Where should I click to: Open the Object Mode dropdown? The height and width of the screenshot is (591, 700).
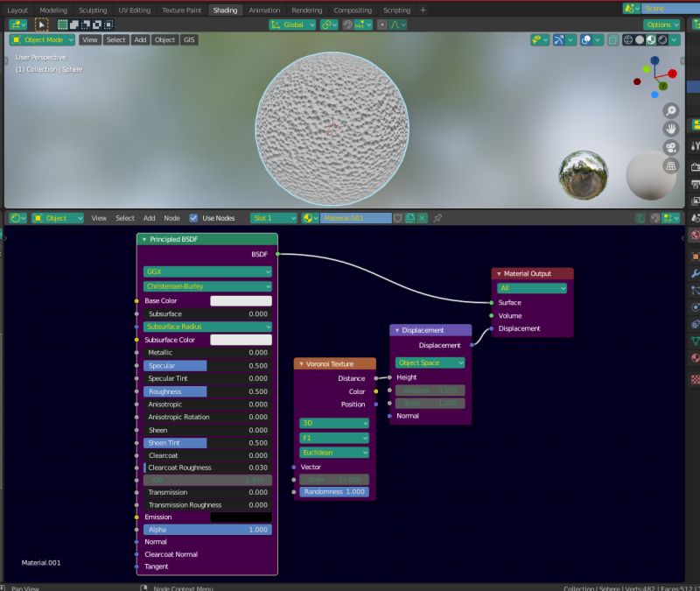point(41,39)
